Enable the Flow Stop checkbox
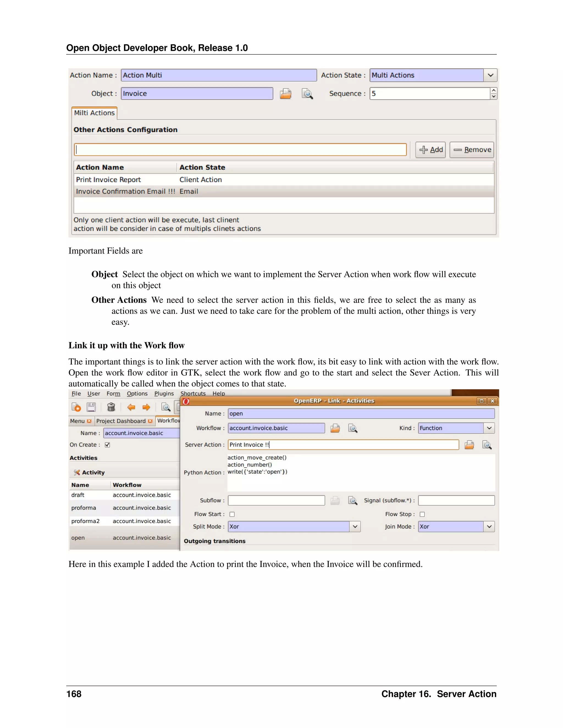 tap(422, 514)
